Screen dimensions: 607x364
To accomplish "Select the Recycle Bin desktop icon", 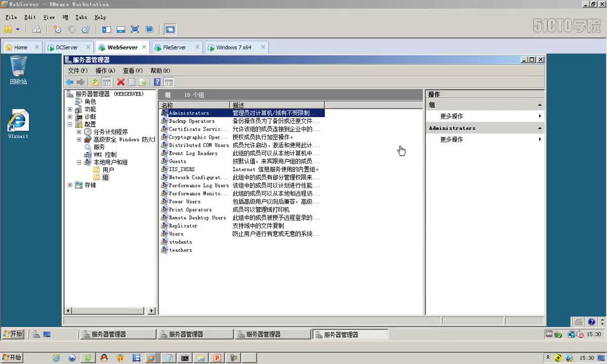I will 18,70.
